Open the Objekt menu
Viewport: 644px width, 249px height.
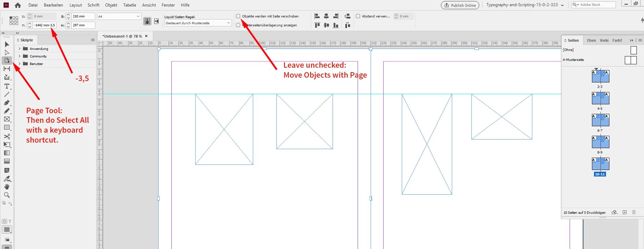pos(111,5)
